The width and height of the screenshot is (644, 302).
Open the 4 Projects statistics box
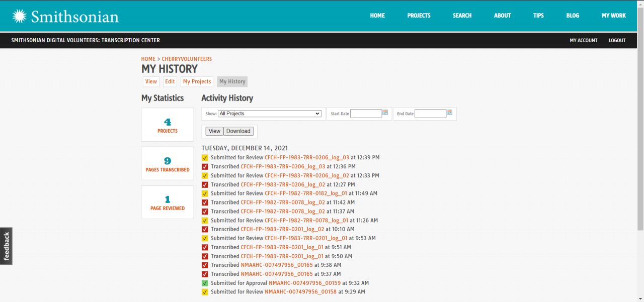(168, 125)
